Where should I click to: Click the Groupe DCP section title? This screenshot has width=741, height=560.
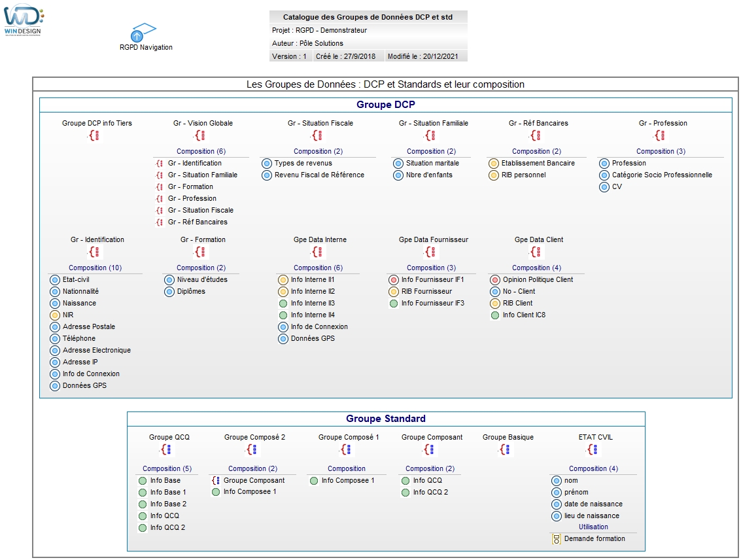pos(386,105)
